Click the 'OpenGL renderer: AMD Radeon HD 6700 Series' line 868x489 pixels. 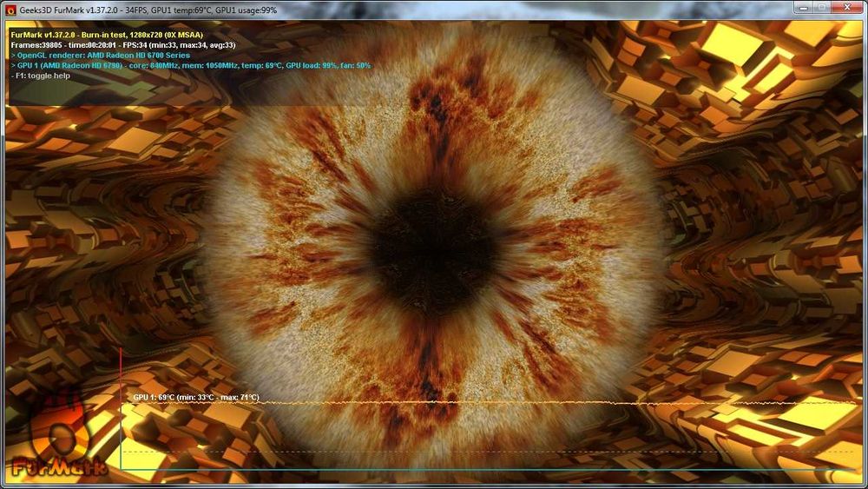[100, 56]
